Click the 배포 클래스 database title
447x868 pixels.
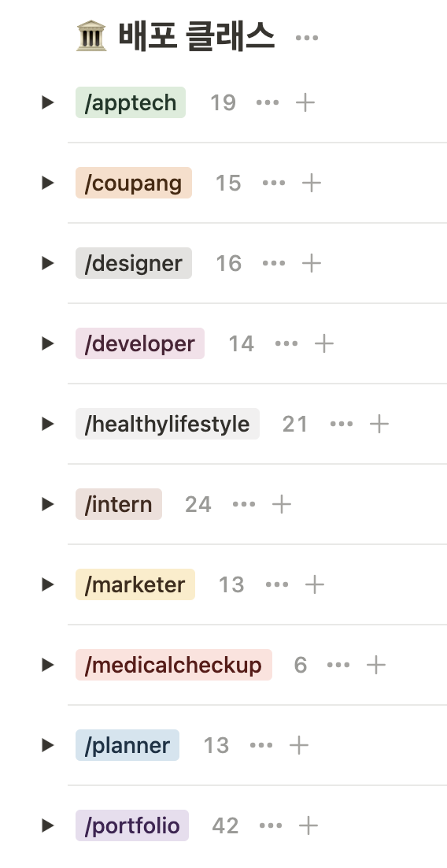[x=197, y=36]
